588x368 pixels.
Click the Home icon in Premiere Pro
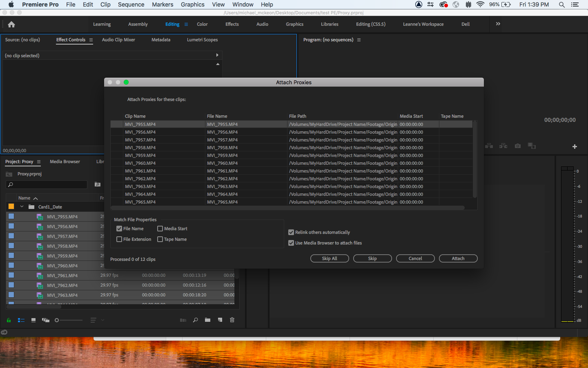11,24
